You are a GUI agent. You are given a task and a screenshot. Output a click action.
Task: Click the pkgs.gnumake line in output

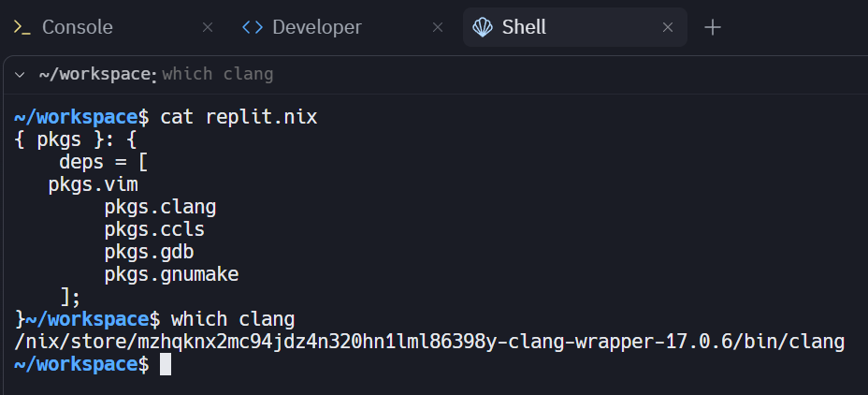point(171,274)
